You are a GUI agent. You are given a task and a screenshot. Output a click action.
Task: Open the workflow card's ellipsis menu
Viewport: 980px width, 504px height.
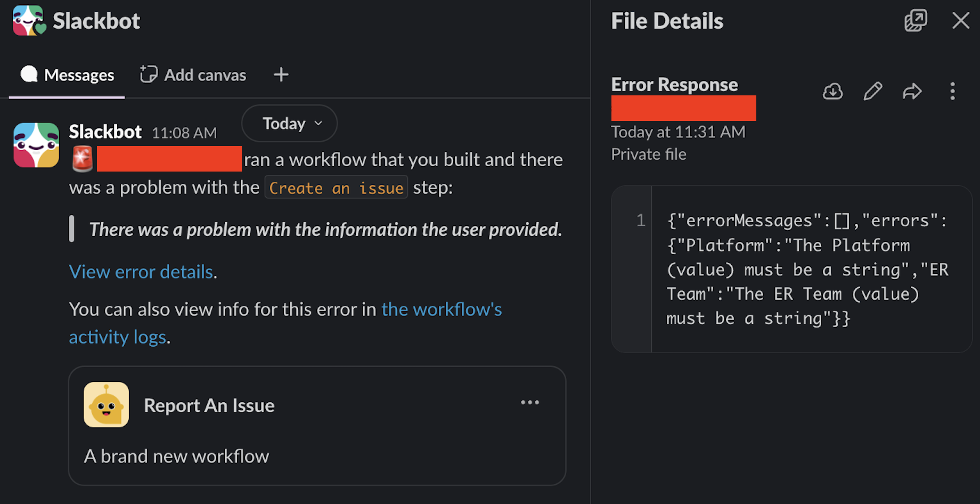530,403
